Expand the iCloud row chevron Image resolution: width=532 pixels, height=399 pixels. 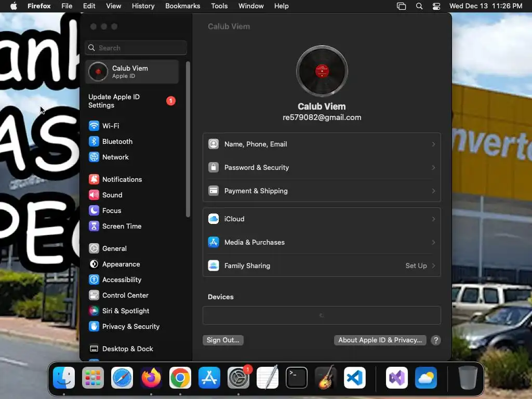434,219
